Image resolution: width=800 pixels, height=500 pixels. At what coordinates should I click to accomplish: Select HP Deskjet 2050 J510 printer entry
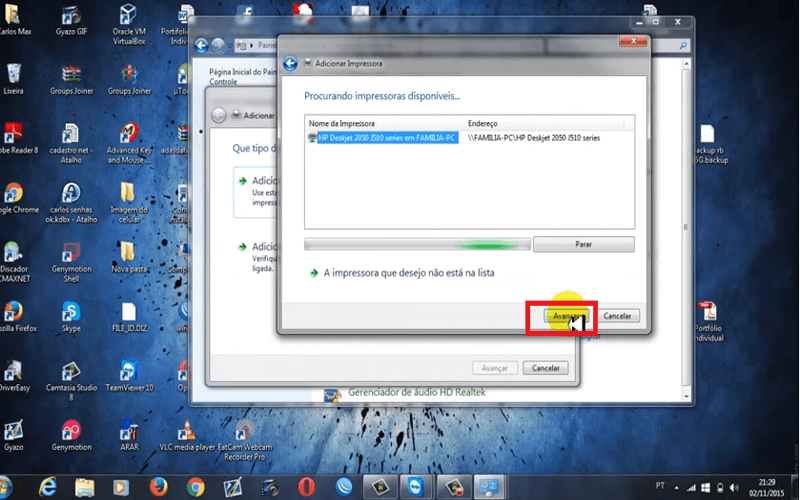point(387,140)
